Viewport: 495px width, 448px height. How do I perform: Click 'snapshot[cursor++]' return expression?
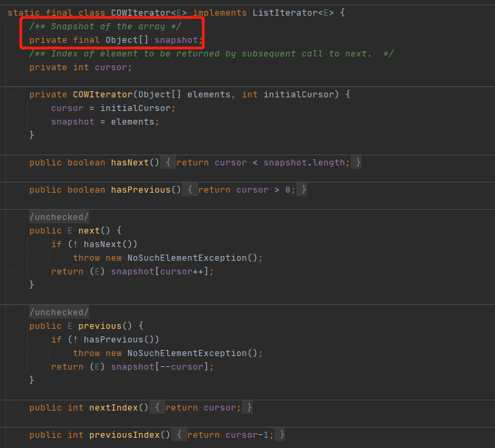(159, 272)
